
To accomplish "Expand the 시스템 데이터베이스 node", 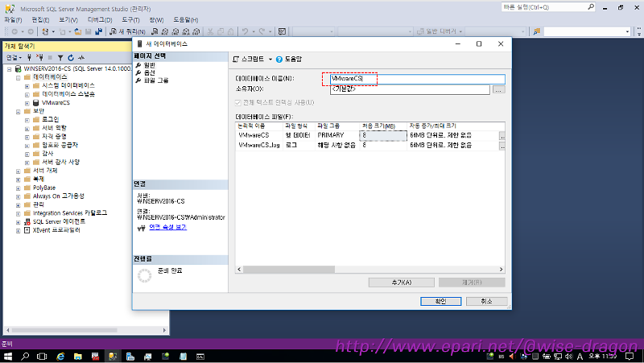I will (x=27, y=86).
